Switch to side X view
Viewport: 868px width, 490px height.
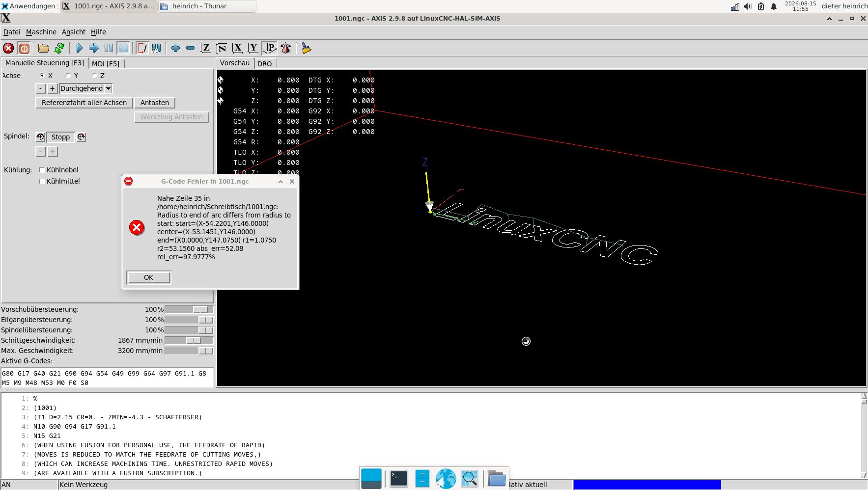[x=237, y=48]
